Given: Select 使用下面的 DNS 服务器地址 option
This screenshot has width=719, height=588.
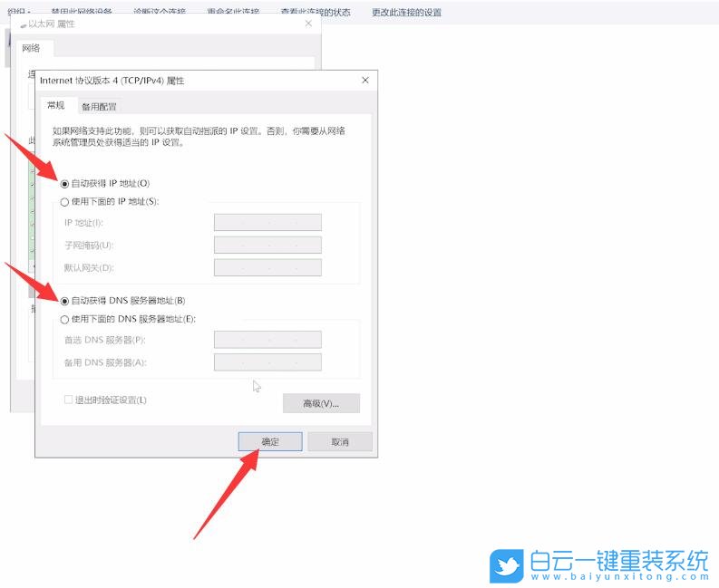Looking at the screenshot, I should [64, 320].
